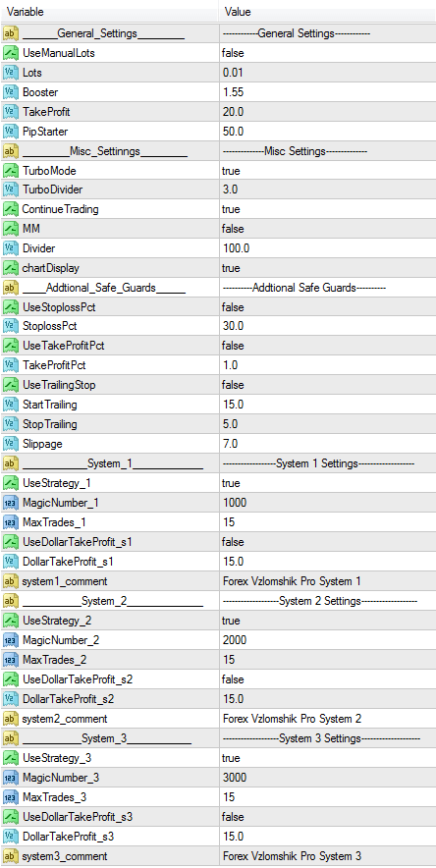Select the TurboMode true value
436x868 pixels.
[231, 171]
